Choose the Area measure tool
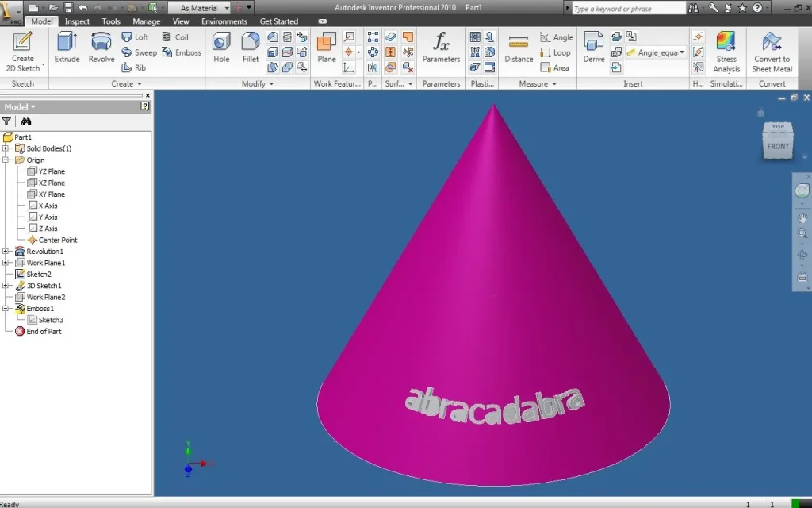This screenshot has height=508, width=812. click(554, 67)
